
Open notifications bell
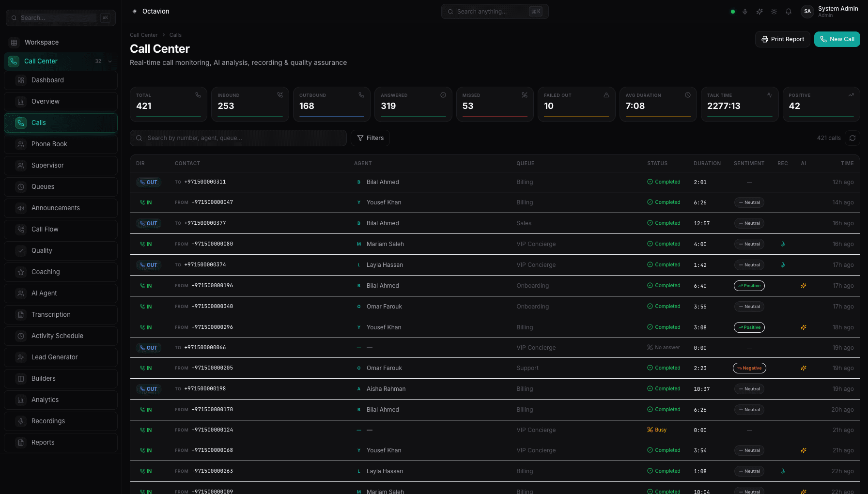(789, 12)
